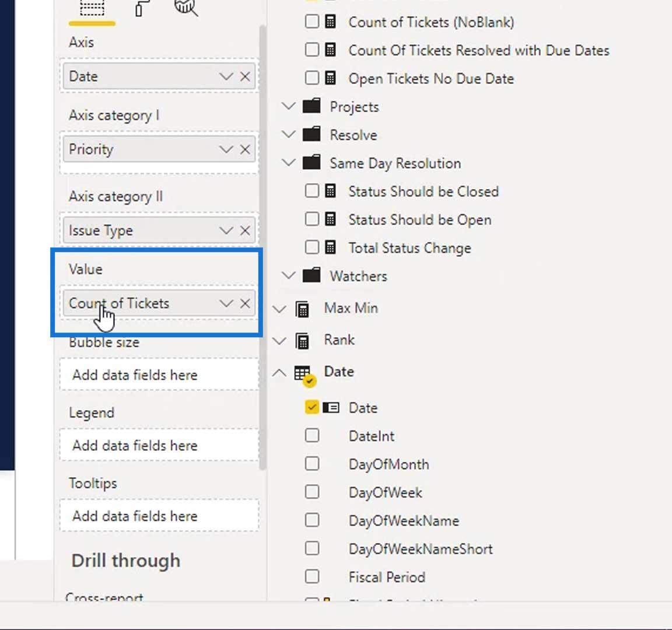Image resolution: width=672 pixels, height=630 pixels.
Task: Click calculator icon beside Total Status Change
Action: click(x=330, y=247)
